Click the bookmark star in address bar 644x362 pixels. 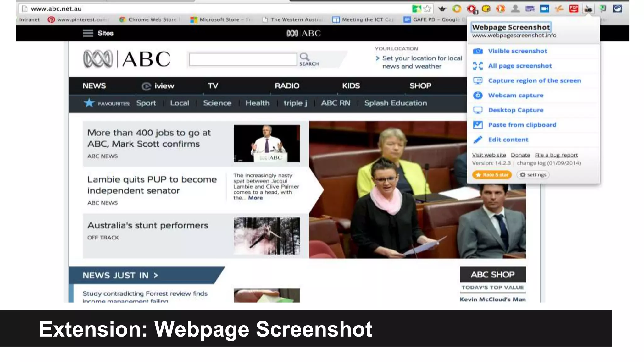pos(427,8)
